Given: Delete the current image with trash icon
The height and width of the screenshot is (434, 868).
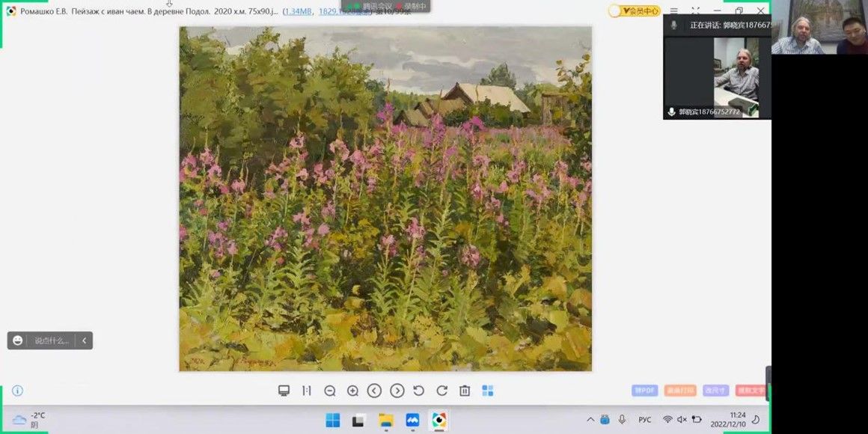Looking at the screenshot, I should [465, 391].
